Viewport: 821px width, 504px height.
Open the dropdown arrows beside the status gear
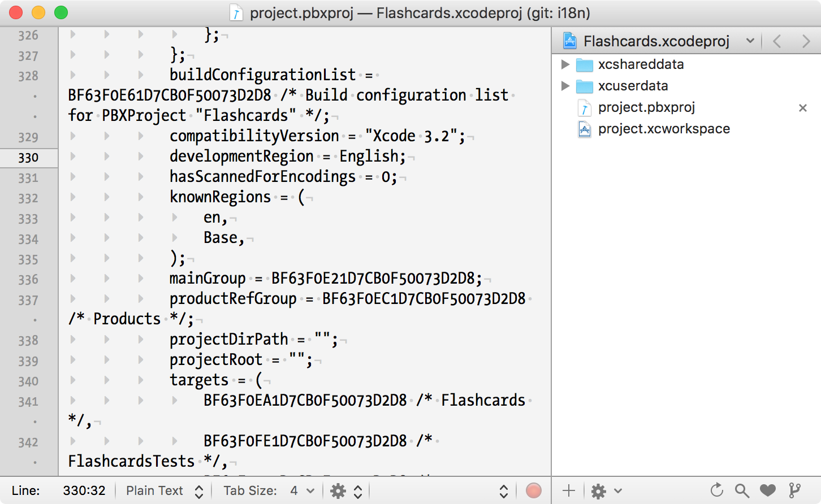358,491
